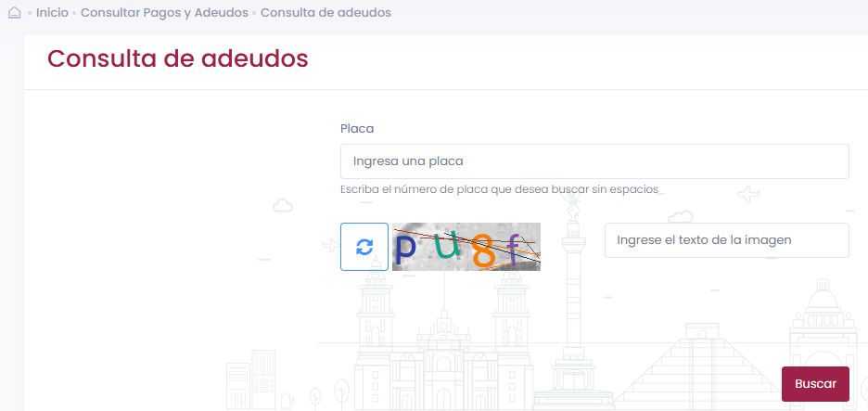Click the Consulta de adeudos heading
This screenshot has width=868, height=411.
[x=178, y=58]
